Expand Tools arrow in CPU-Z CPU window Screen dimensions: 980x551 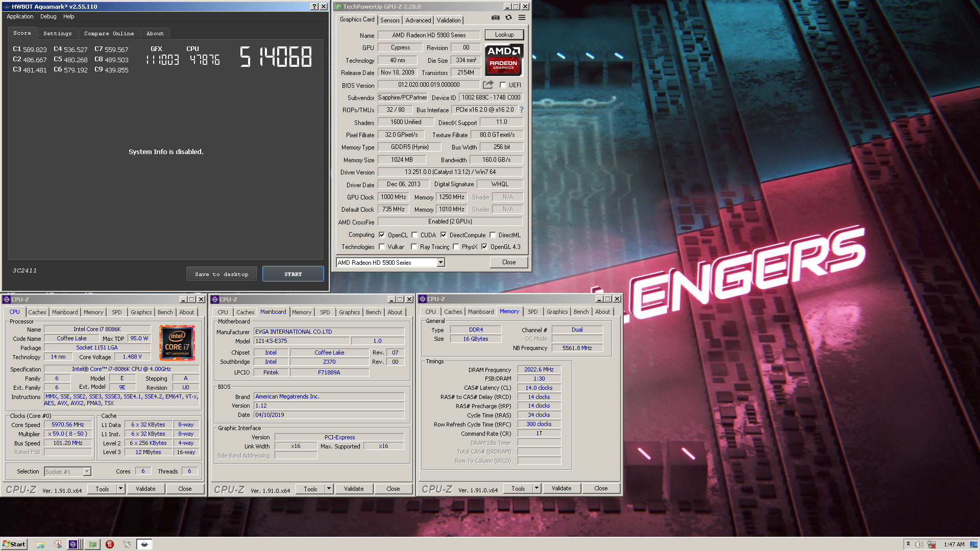coord(120,489)
